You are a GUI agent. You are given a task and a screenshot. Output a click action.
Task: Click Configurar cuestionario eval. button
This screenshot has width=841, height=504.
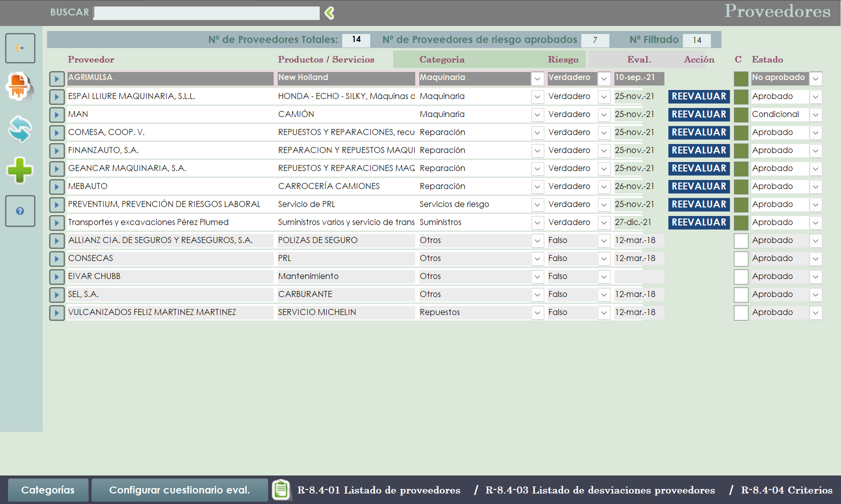(180, 490)
